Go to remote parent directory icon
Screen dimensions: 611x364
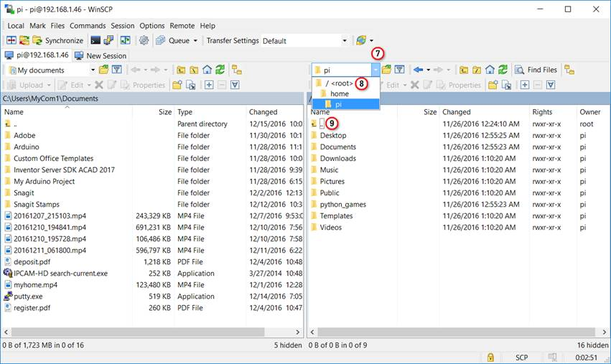coord(464,70)
